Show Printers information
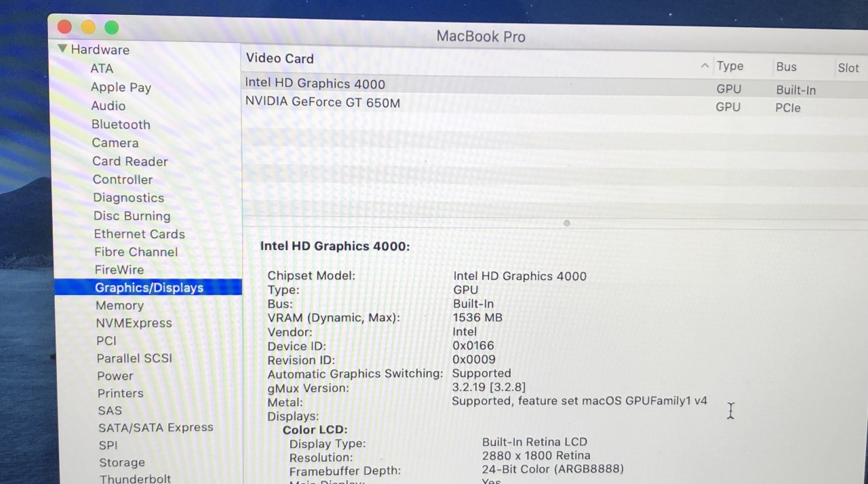The image size is (868, 484). (x=120, y=393)
